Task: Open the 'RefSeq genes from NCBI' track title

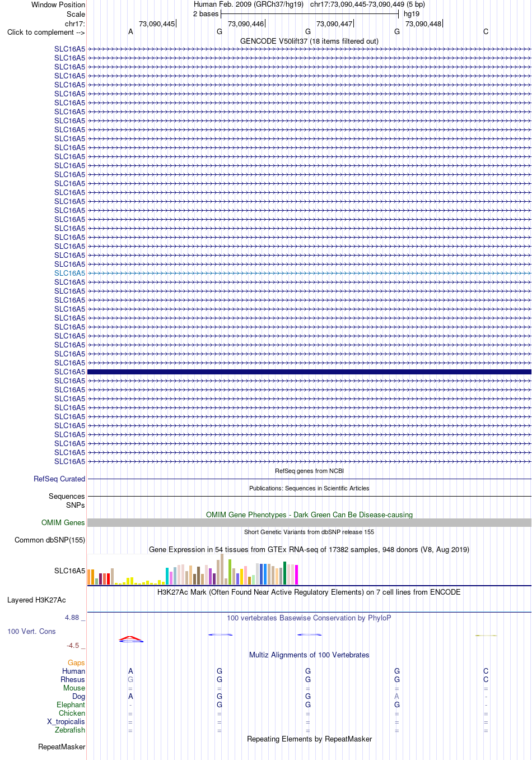Action: [309, 471]
